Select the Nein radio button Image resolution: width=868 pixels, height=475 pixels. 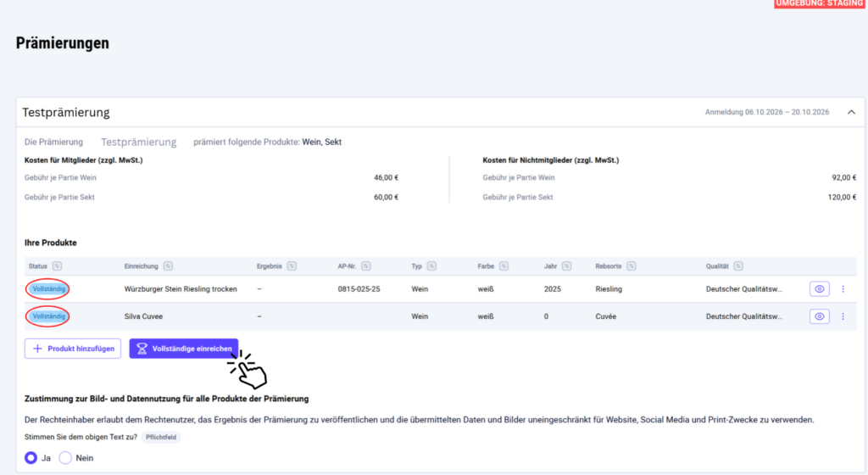tap(65, 458)
